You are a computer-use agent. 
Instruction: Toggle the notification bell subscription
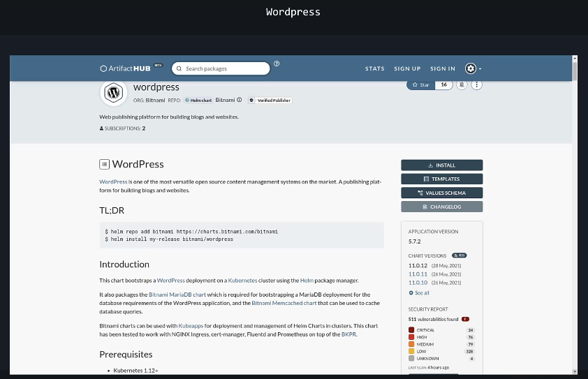tap(462, 84)
